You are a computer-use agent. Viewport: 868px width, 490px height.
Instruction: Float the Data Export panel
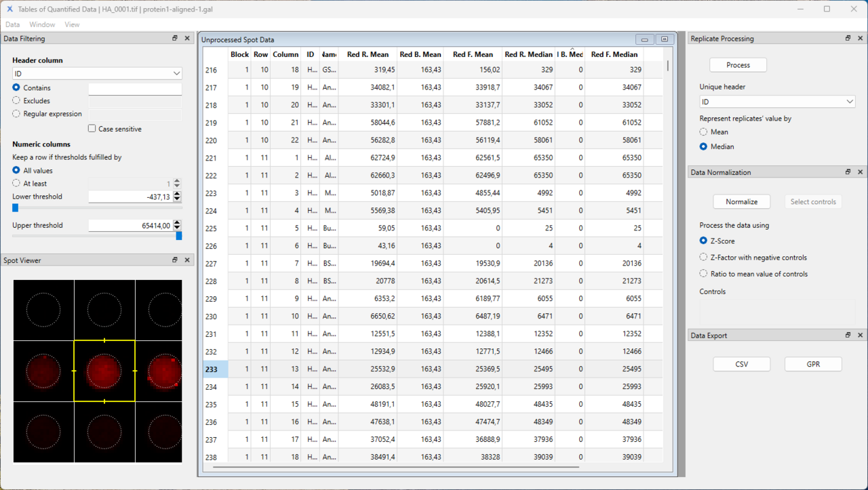click(x=848, y=334)
